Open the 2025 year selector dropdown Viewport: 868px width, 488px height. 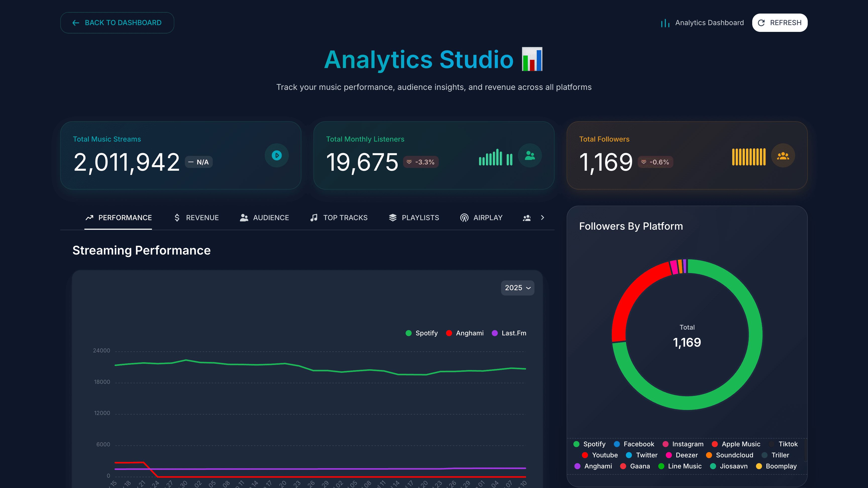click(x=518, y=288)
